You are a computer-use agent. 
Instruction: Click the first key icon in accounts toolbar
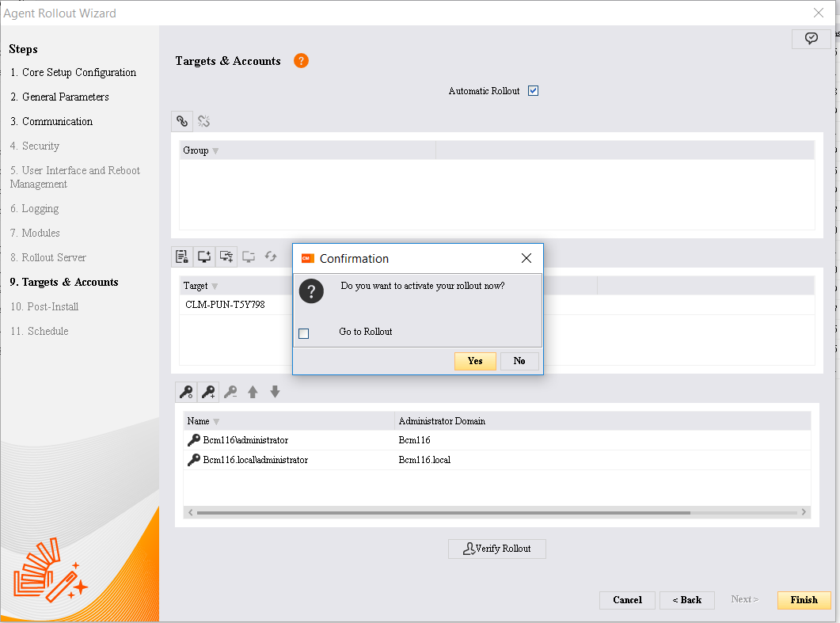[186, 392]
